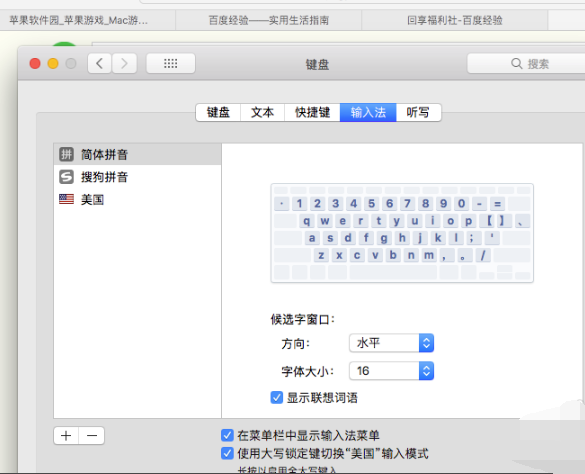Add input source with plus button
This screenshot has height=474, width=585.
[66, 436]
